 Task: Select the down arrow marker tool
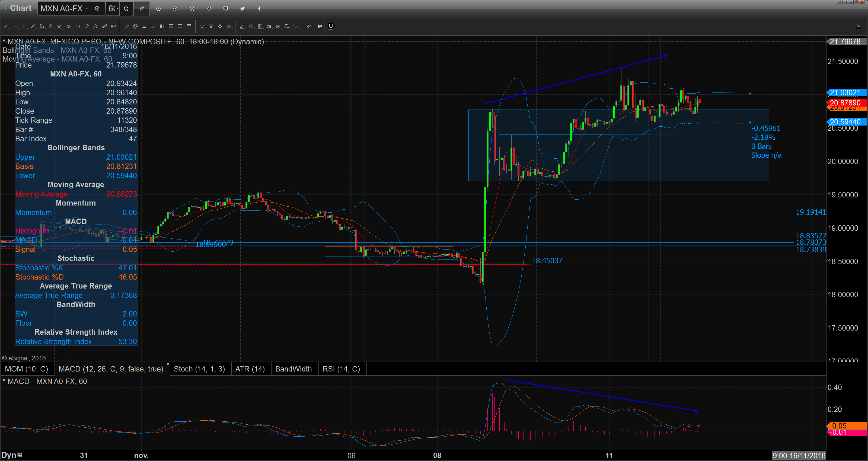(x=220, y=26)
